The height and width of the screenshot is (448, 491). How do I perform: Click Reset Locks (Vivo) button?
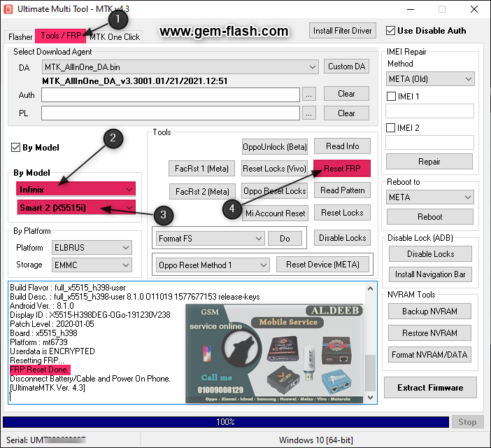[x=274, y=169]
